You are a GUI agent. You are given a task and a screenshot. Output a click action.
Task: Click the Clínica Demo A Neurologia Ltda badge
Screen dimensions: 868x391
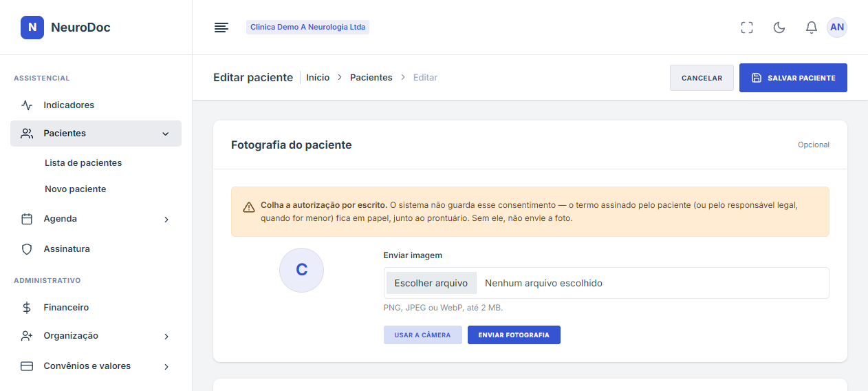(x=307, y=28)
